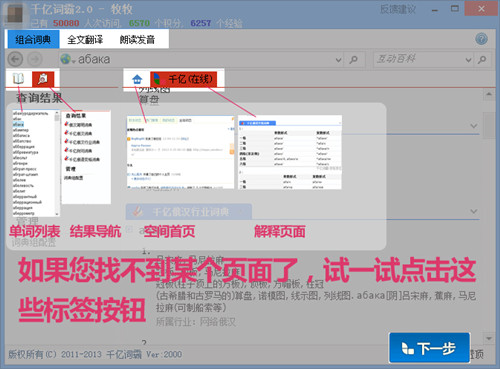Click the 查询结果 navigation preview thumbnail
The width and height of the screenshot is (500, 369).
click(86, 157)
